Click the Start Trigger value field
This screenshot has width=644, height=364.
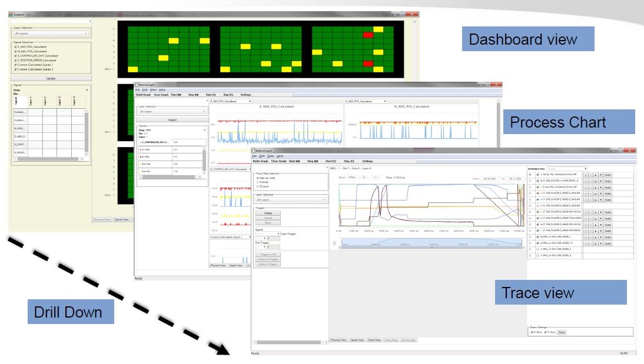(x=274, y=238)
